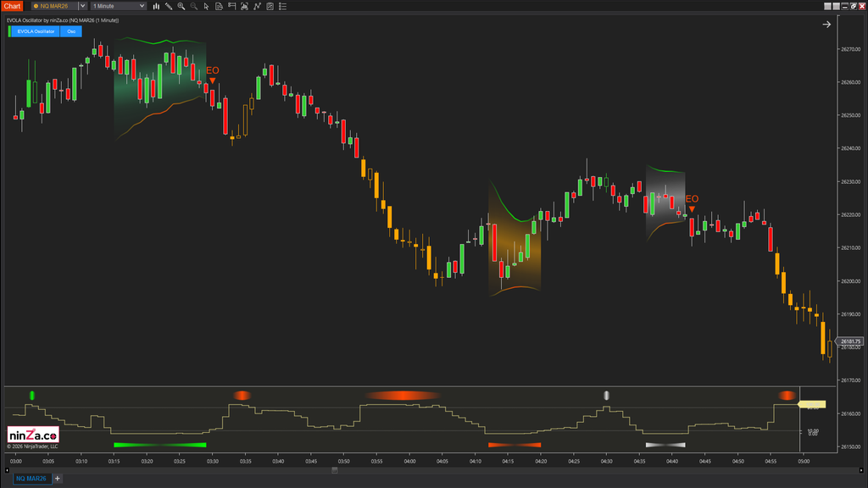The width and height of the screenshot is (868, 488).
Task: Click the scroll-to-latest right arrow on chart
Action: (x=826, y=25)
